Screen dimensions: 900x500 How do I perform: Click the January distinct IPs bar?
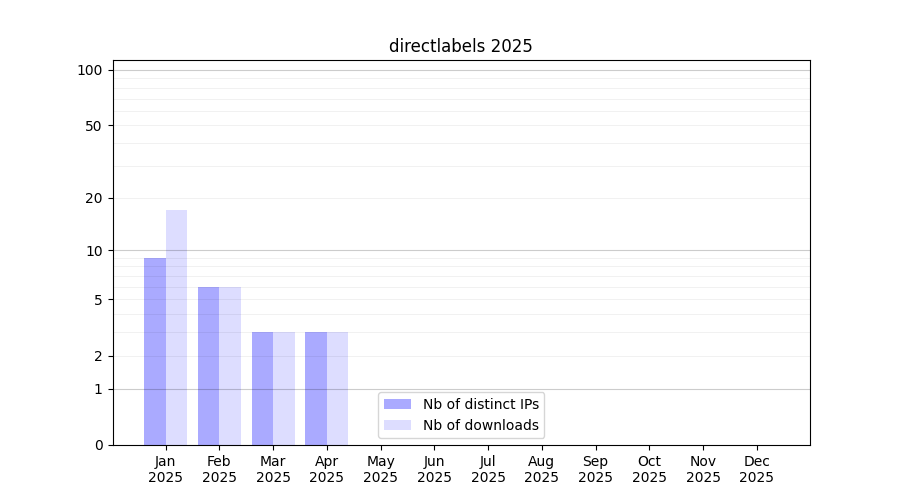point(155,351)
